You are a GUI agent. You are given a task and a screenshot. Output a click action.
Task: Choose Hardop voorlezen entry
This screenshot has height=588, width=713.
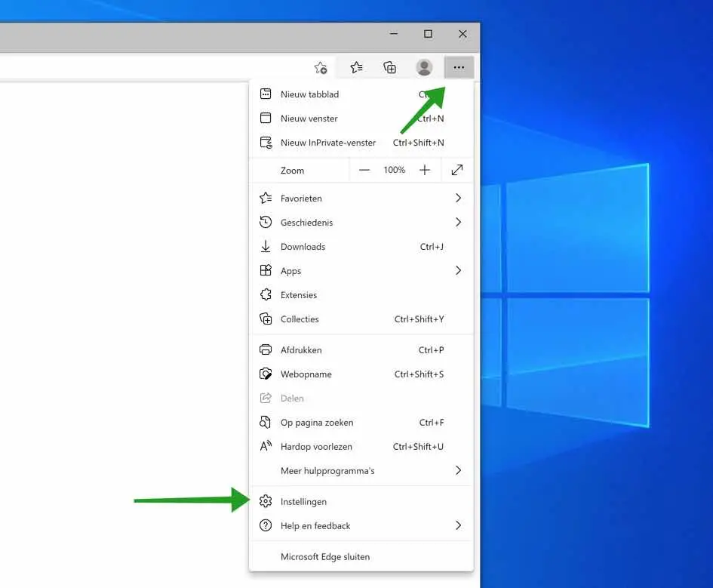[x=361, y=446]
